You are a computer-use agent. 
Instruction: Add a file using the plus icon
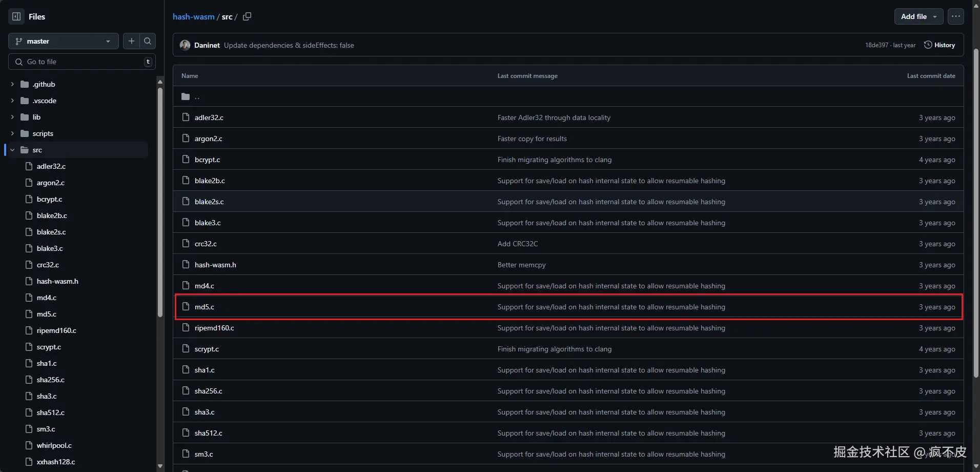coord(131,41)
